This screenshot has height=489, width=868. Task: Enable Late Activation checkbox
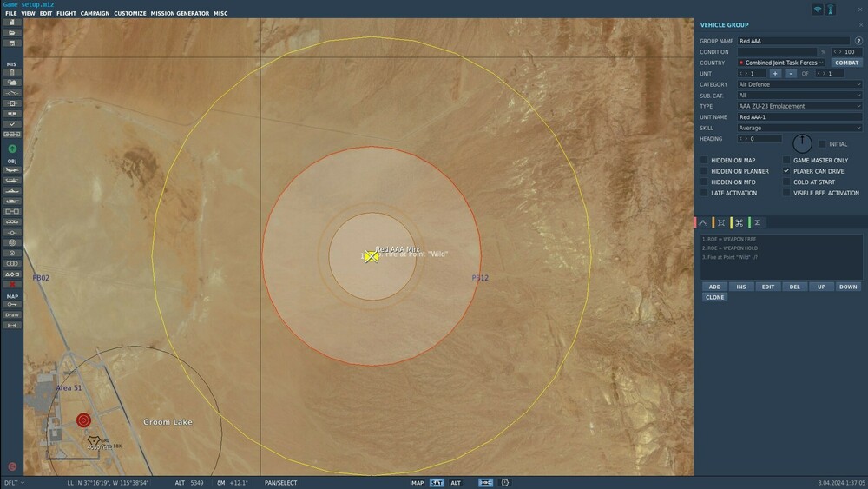click(704, 193)
